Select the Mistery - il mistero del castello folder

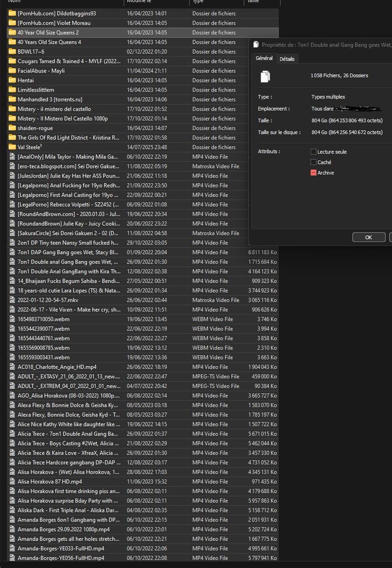[54, 109]
